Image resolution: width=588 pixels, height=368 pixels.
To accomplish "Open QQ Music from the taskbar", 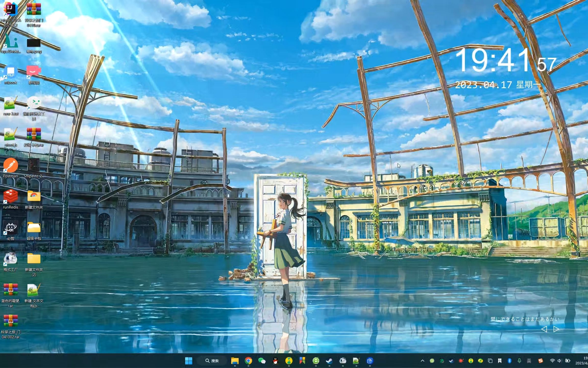I will click(x=289, y=361).
